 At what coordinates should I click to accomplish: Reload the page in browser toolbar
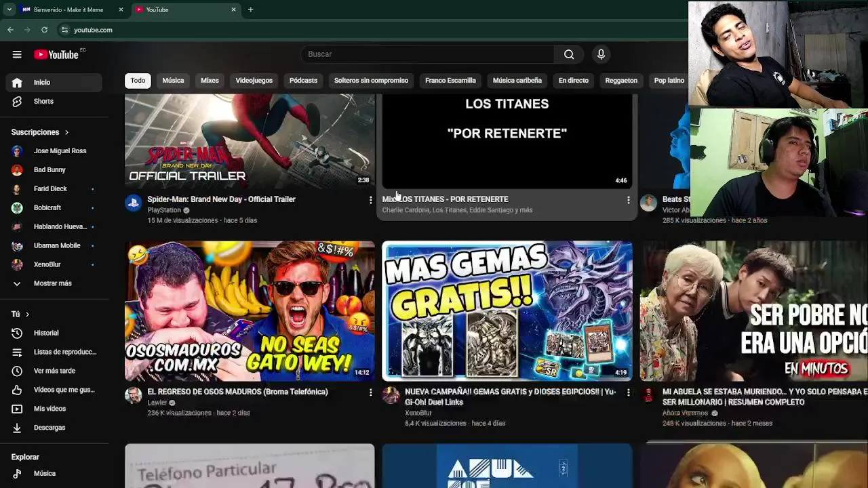44,30
